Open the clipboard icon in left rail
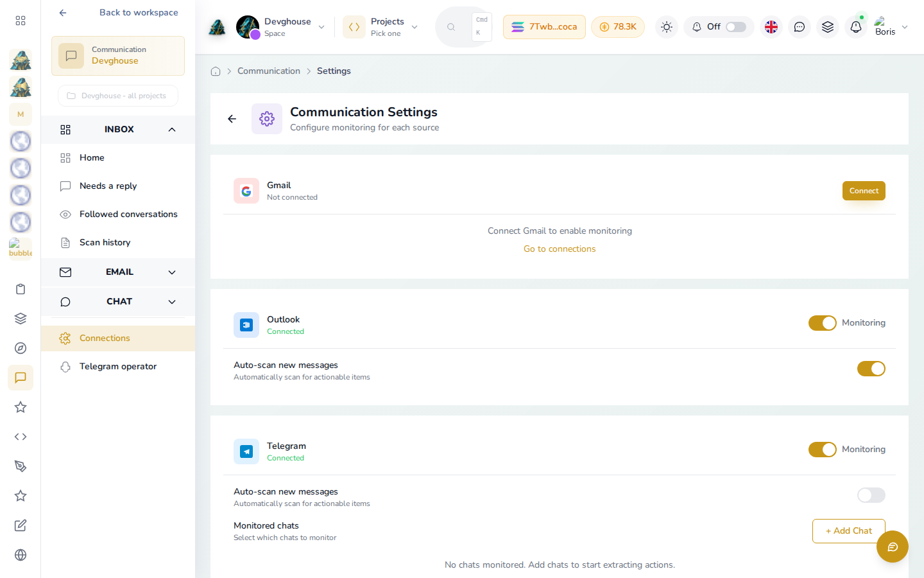Image resolution: width=924 pixels, height=578 pixels. [x=21, y=289]
